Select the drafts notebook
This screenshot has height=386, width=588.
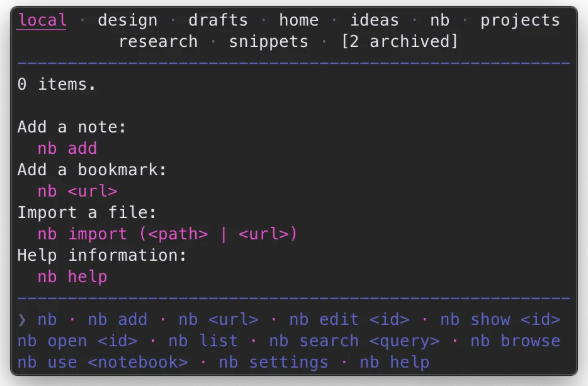point(218,20)
